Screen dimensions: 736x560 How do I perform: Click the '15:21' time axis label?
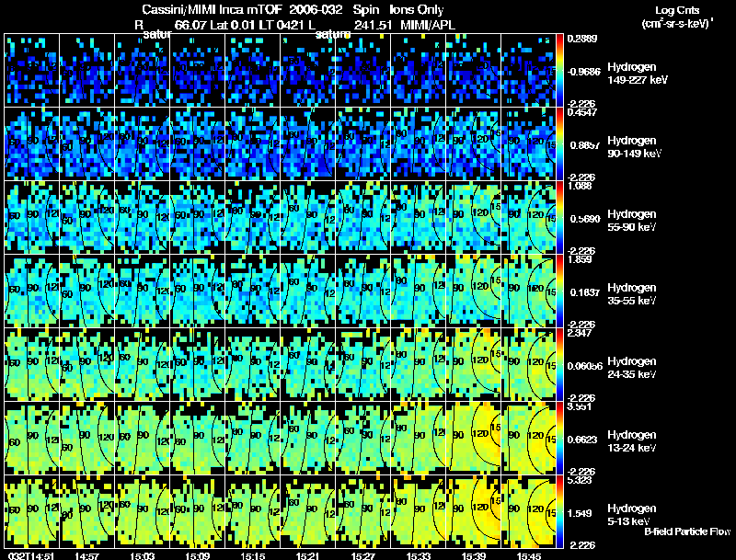pyautogui.click(x=308, y=556)
